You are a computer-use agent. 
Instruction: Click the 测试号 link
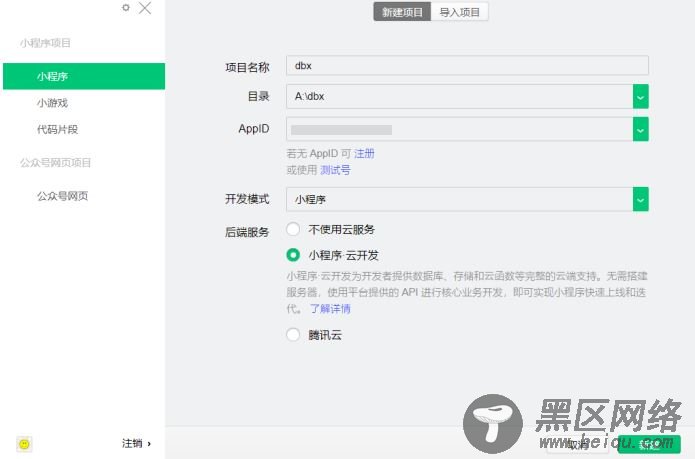click(x=335, y=170)
